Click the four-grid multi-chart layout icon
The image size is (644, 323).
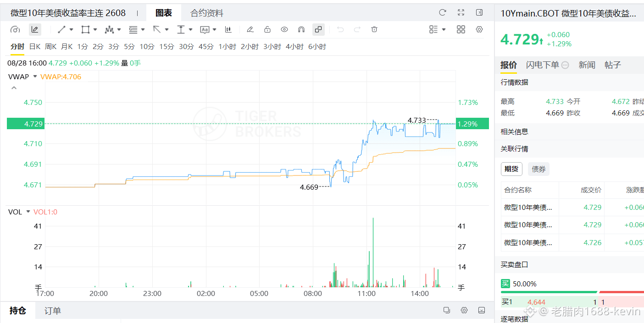pos(461,30)
